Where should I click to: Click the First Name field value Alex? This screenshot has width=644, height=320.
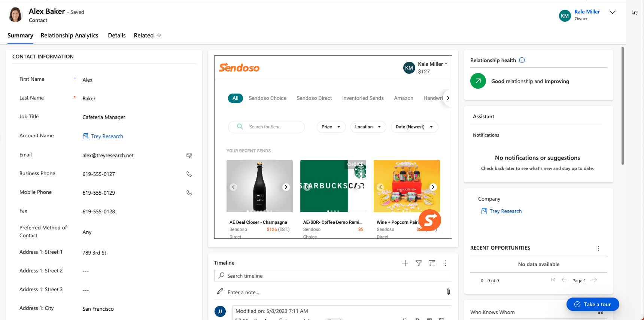click(x=88, y=80)
